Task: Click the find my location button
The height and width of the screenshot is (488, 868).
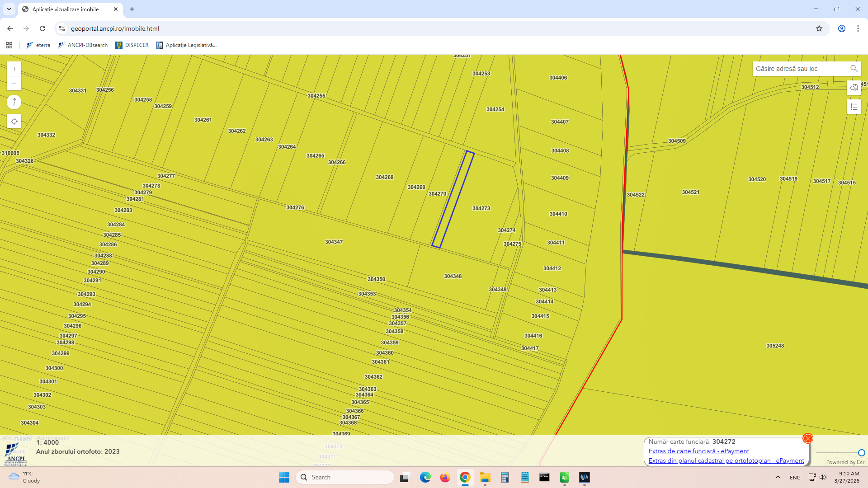Action: pos(14,121)
